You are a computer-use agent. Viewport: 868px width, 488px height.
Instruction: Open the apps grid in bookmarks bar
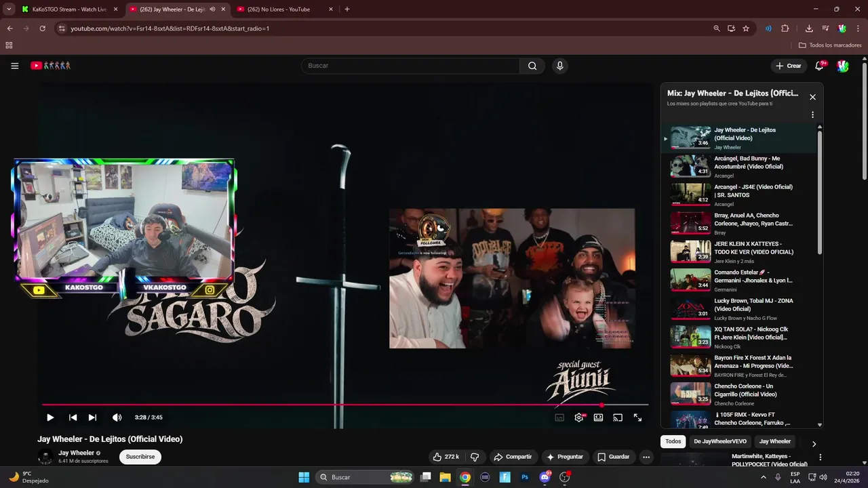point(9,45)
